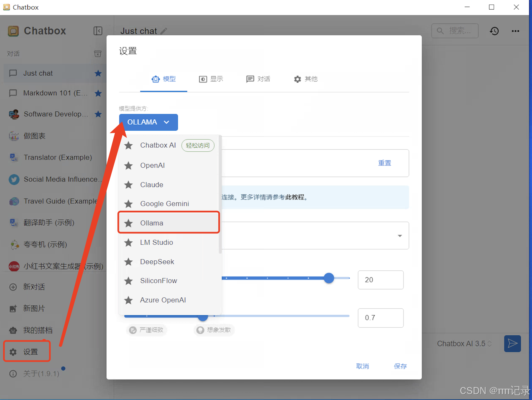Open the Chatbox AI 3.5 model selector

click(x=464, y=344)
